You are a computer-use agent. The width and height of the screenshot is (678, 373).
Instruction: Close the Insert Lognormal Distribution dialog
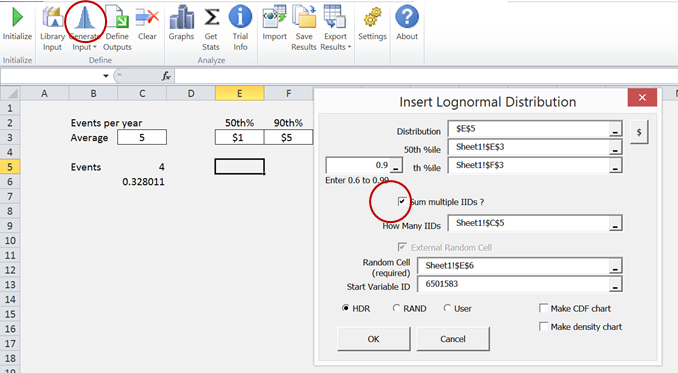point(642,98)
